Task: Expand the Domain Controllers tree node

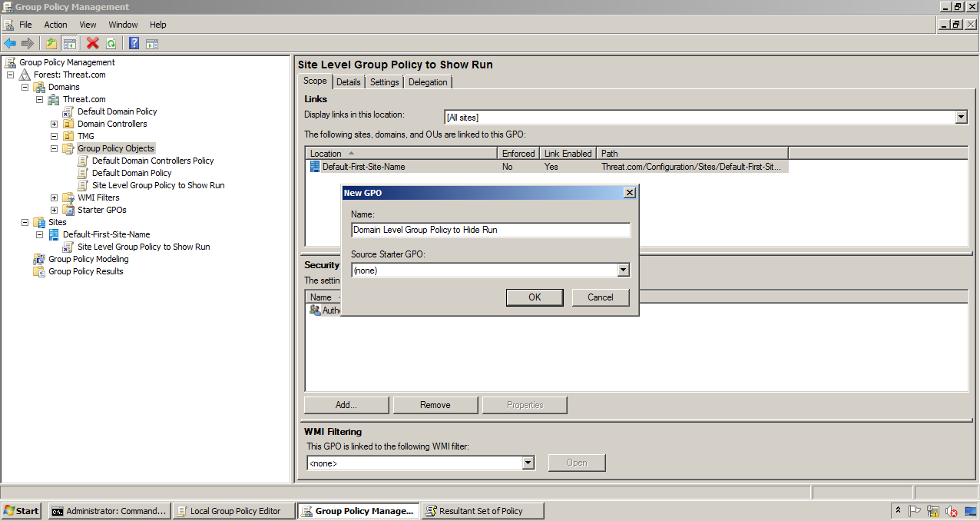Action: pos(54,124)
